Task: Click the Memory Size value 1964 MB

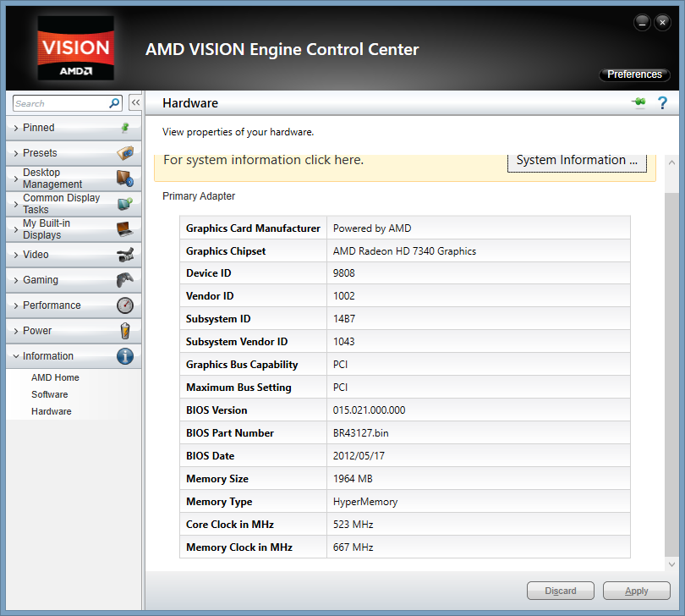Action: coord(353,479)
